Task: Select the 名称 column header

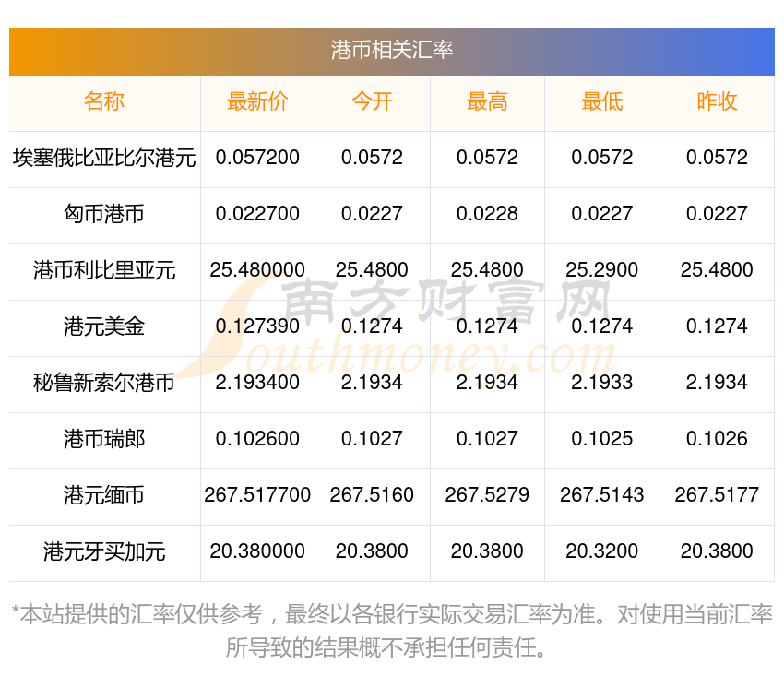Action: click(104, 101)
